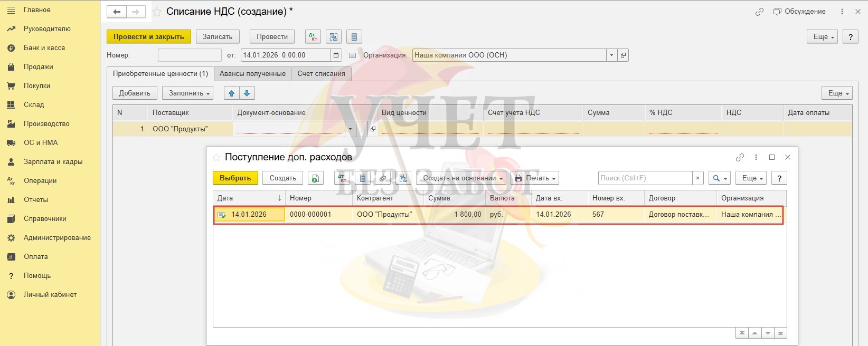This screenshot has width=868, height=346.
Task: Click into the Поиск (Ctrl+F) search field
Action: point(644,178)
